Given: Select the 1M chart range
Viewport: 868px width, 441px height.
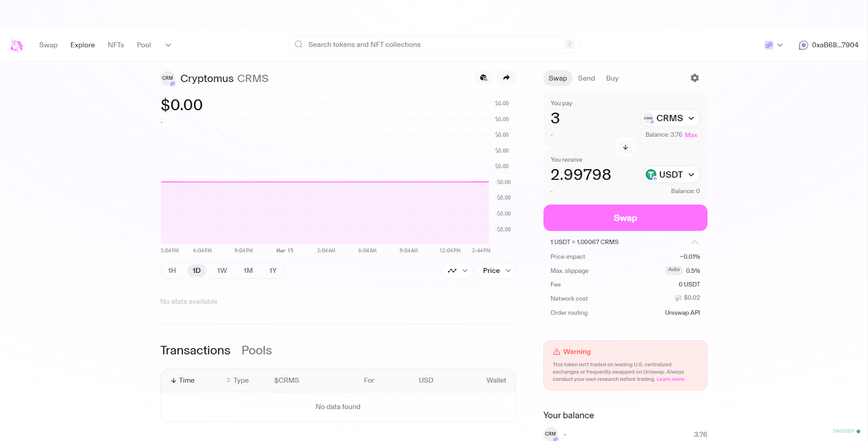Looking at the screenshot, I should [248, 271].
